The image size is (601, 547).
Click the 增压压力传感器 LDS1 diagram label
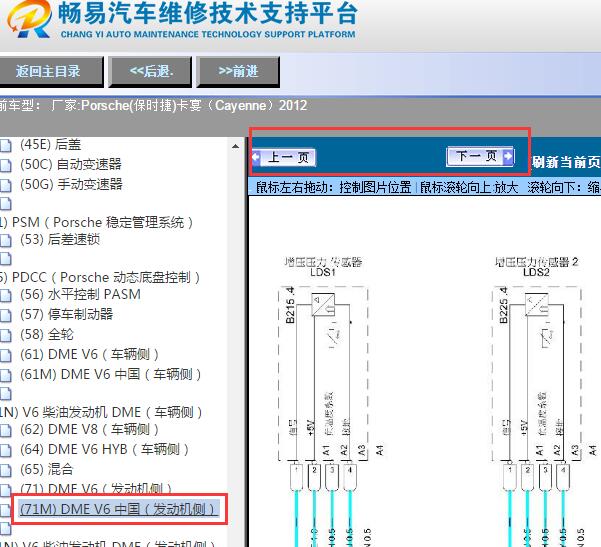click(323, 267)
